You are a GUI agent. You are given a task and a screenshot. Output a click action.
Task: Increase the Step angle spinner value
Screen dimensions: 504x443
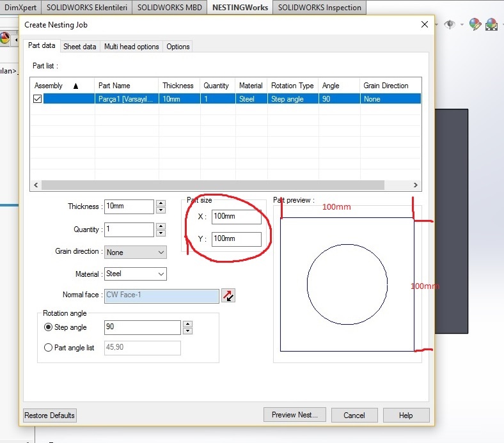coord(187,324)
